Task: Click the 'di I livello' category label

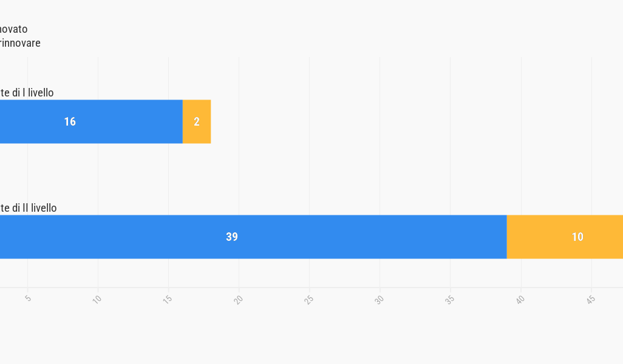Action: tap(27, 92)
